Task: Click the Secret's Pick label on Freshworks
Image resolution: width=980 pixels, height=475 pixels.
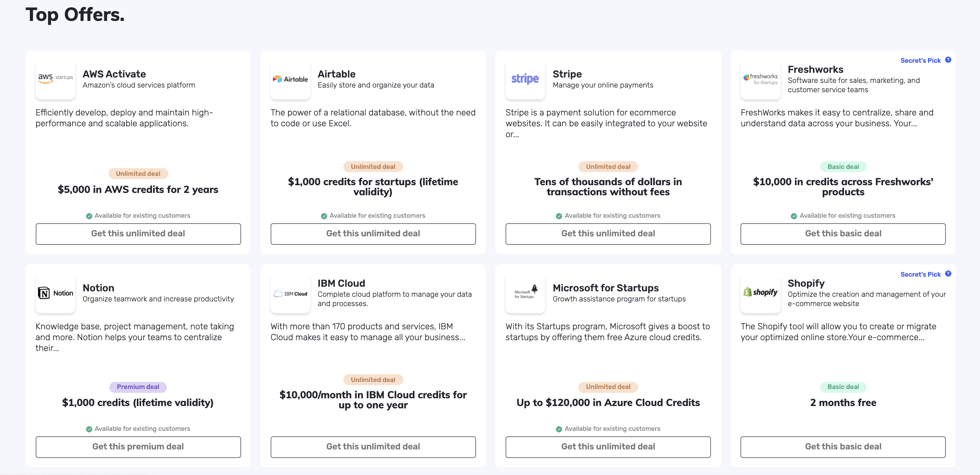Action: (920, 60)
